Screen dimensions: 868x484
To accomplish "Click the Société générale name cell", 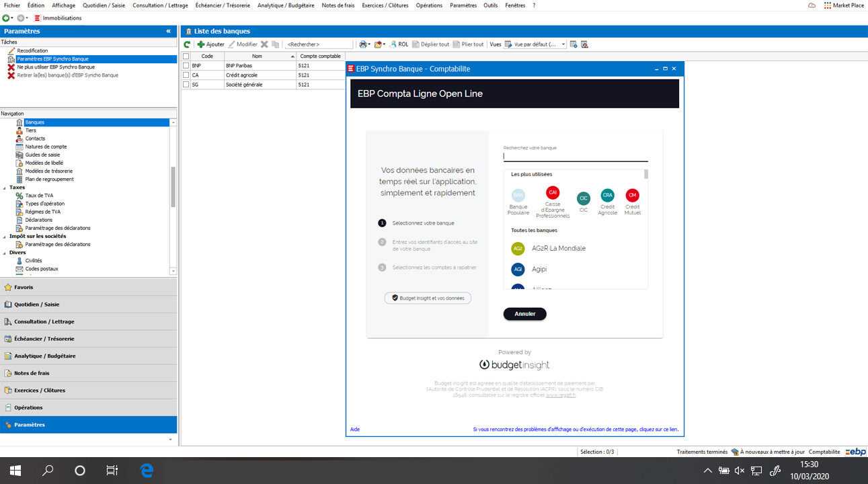I will tap(260, 85).
